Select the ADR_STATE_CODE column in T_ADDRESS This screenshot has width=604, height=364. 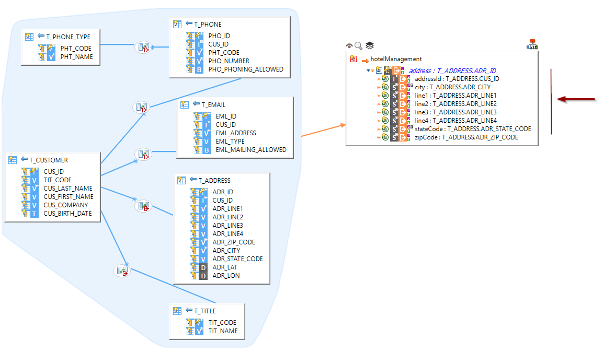[x=237, y=259]
